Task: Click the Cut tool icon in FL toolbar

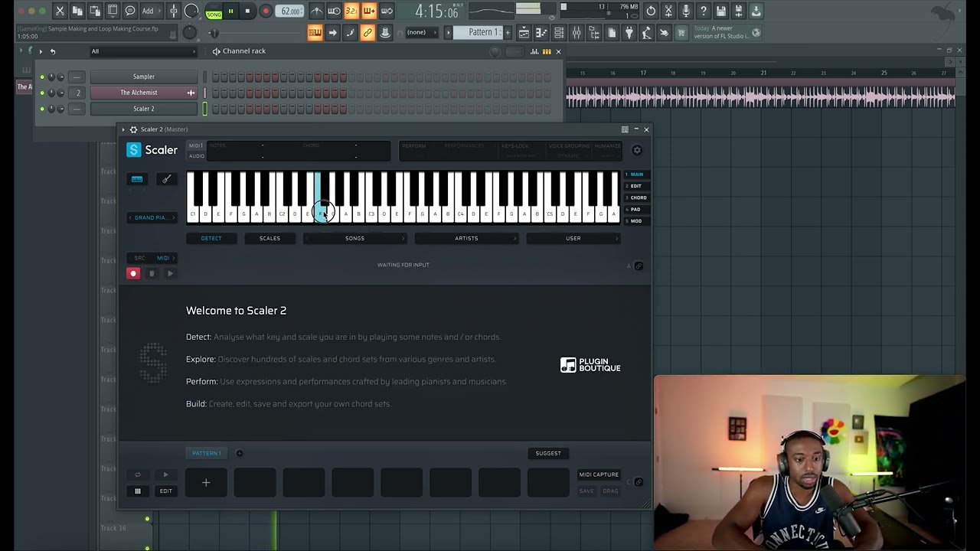Action: [x=60, y=11]
